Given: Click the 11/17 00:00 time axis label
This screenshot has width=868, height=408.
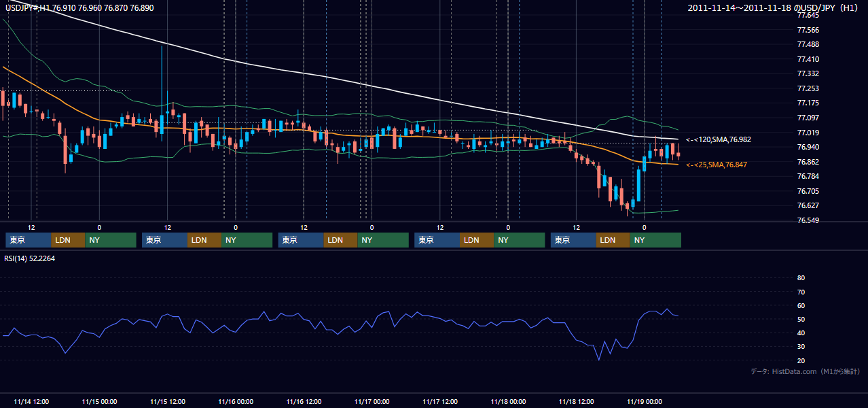Looking at the screenshot, I should [x=372, y=401].
